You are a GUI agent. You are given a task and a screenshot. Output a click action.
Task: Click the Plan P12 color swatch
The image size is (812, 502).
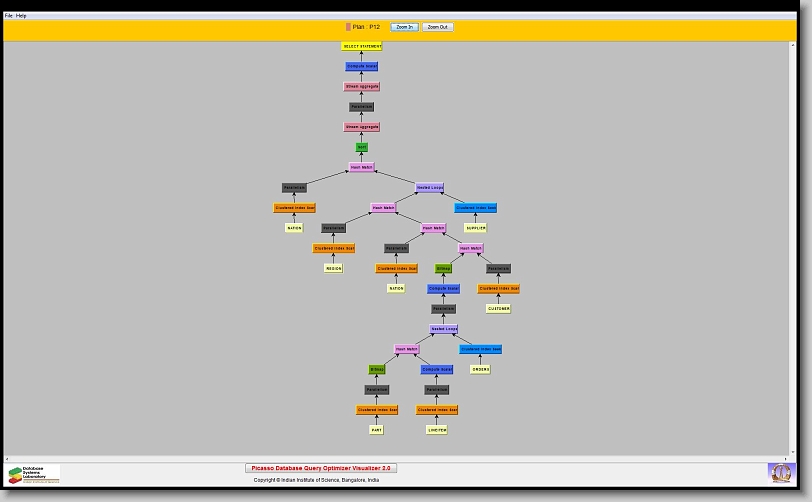point(348,27)
